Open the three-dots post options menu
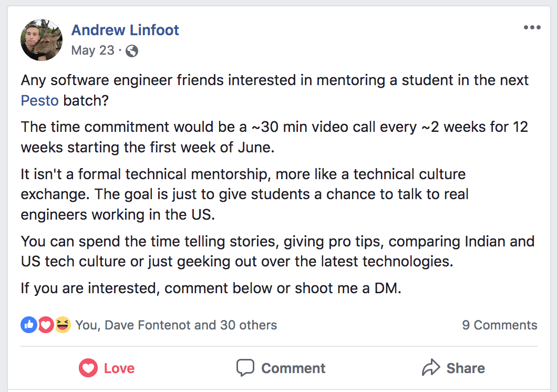Screen dimensions: 557x392 tap(532, 28)
